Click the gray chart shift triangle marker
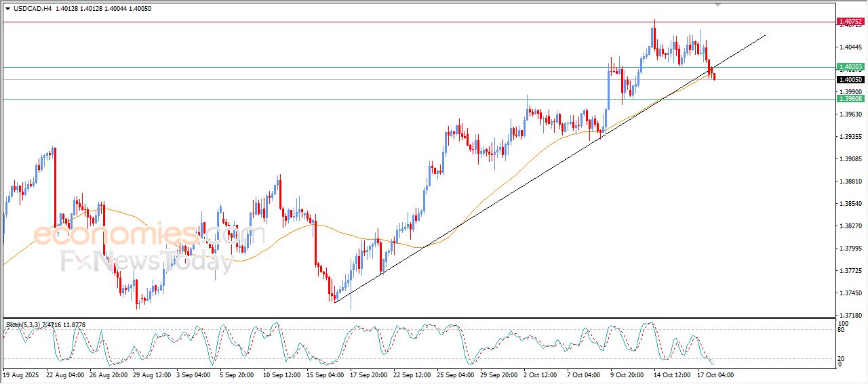868x384 pixels. point(718,5)
